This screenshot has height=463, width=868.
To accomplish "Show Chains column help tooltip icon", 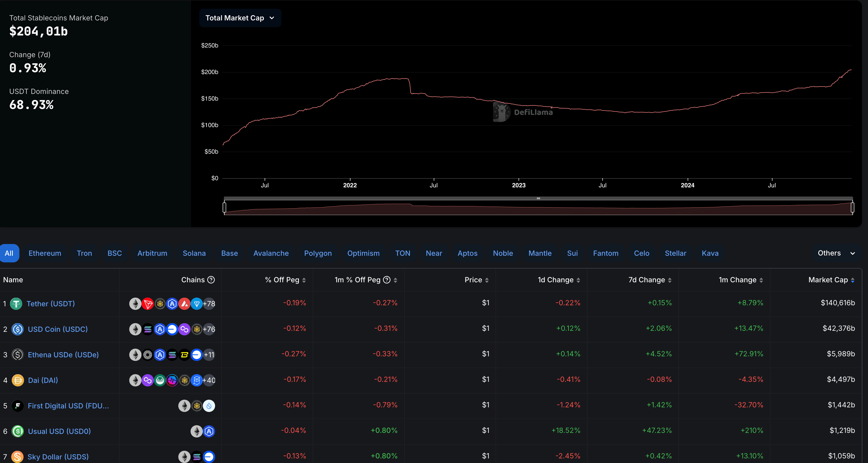I will (x=211, y=280).
